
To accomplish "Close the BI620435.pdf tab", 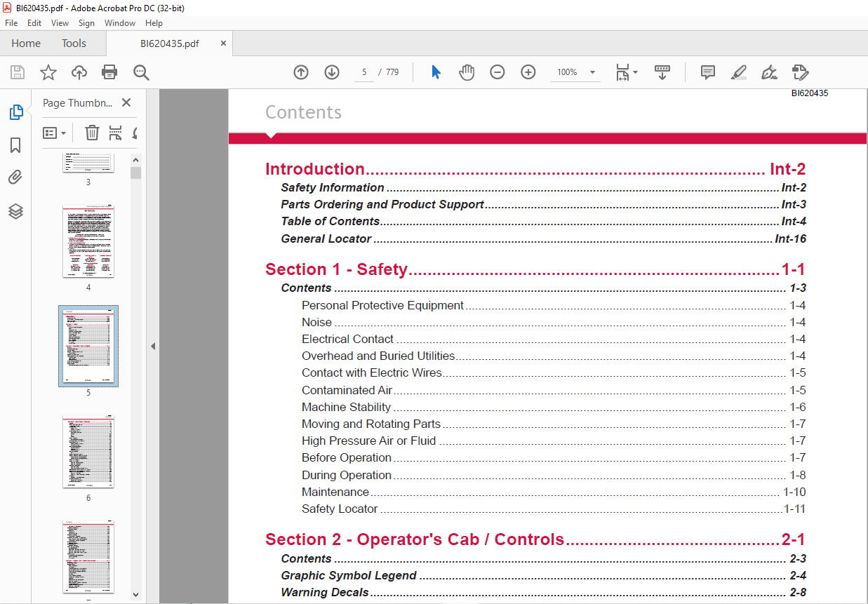I will (x=223, y=43).
